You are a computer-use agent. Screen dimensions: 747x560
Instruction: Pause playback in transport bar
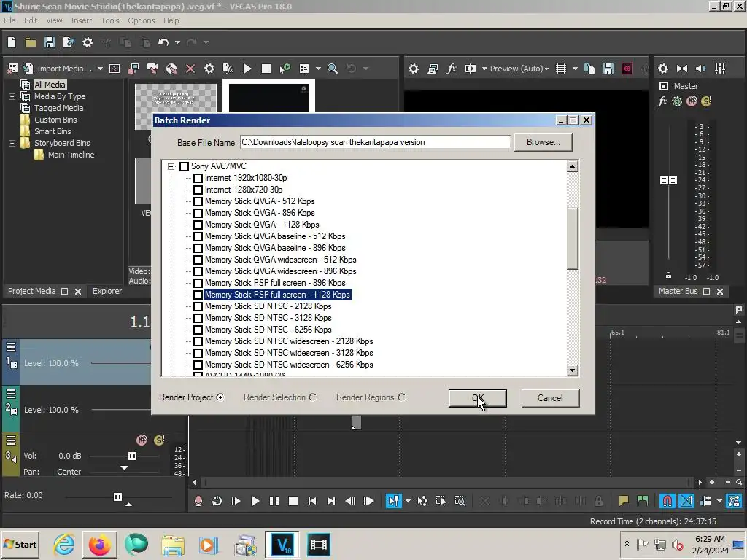coord(274,501)
